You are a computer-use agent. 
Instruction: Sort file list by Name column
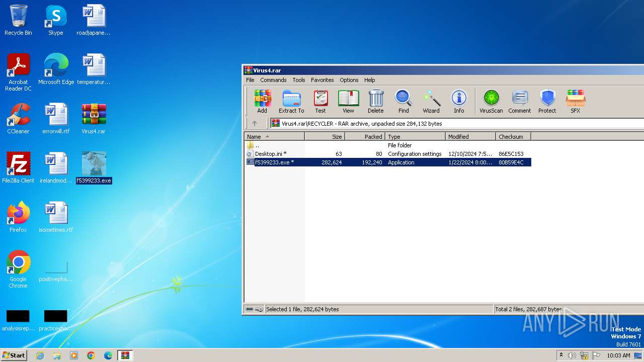pyautogui.click(x=275, y=136)
